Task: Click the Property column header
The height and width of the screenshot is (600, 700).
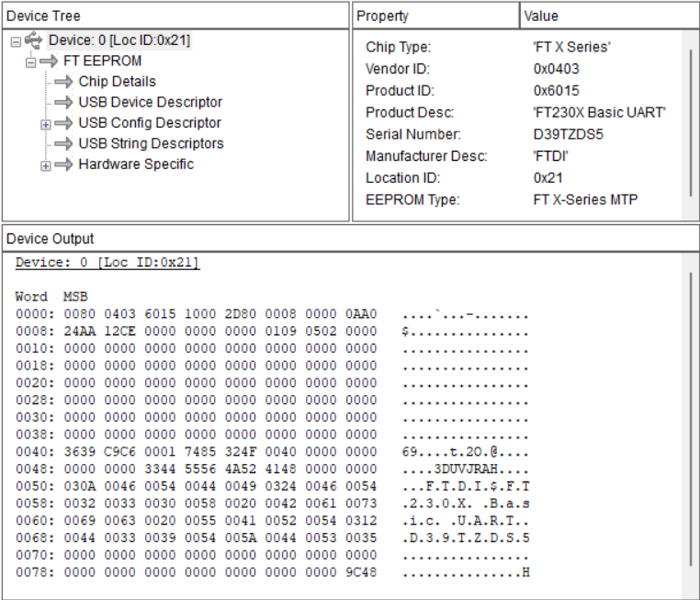Action: point(435,16)
